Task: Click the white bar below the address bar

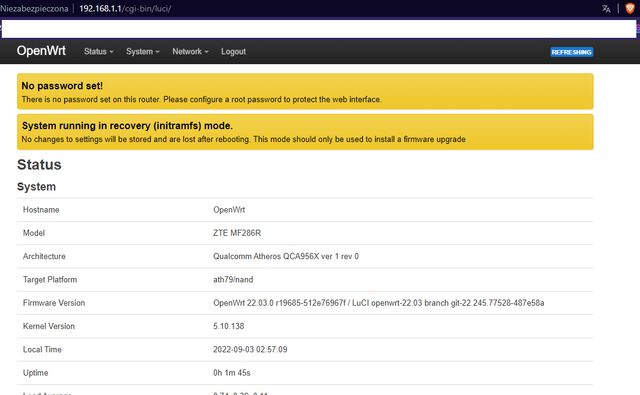Action: click(318, 29)
